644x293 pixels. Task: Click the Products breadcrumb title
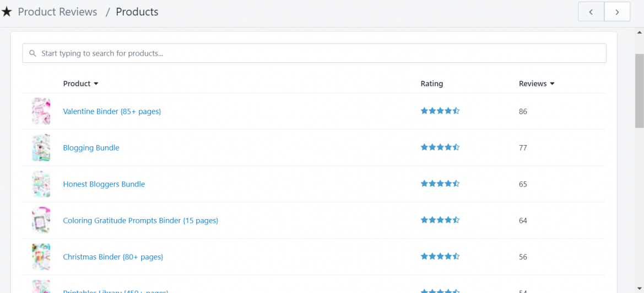[x=137, y=12]
